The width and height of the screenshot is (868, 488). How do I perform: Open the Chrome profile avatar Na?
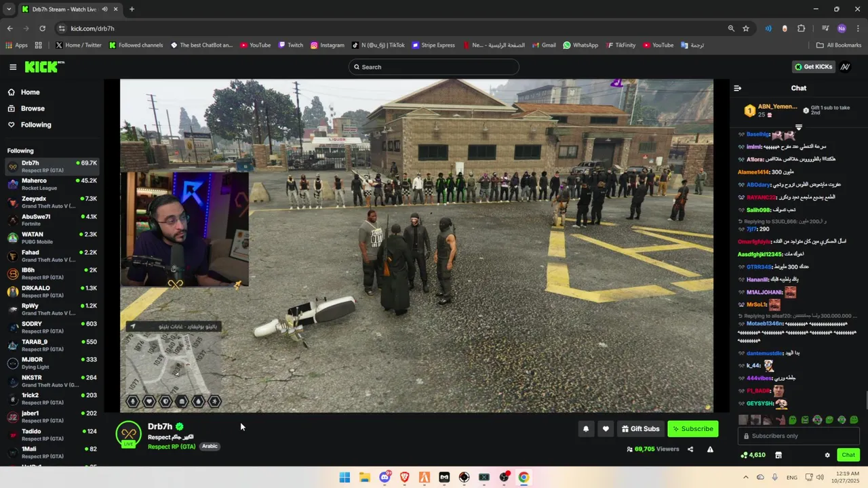pos(842,28)
